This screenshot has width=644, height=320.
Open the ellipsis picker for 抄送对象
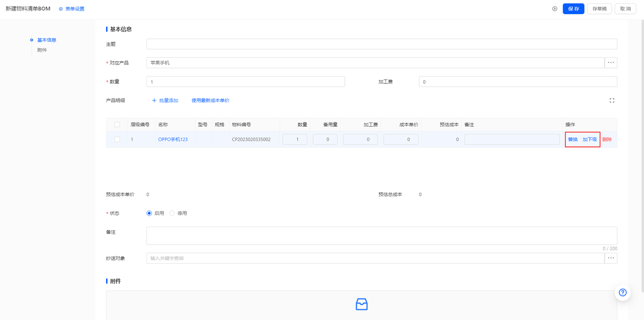(611, 258)
